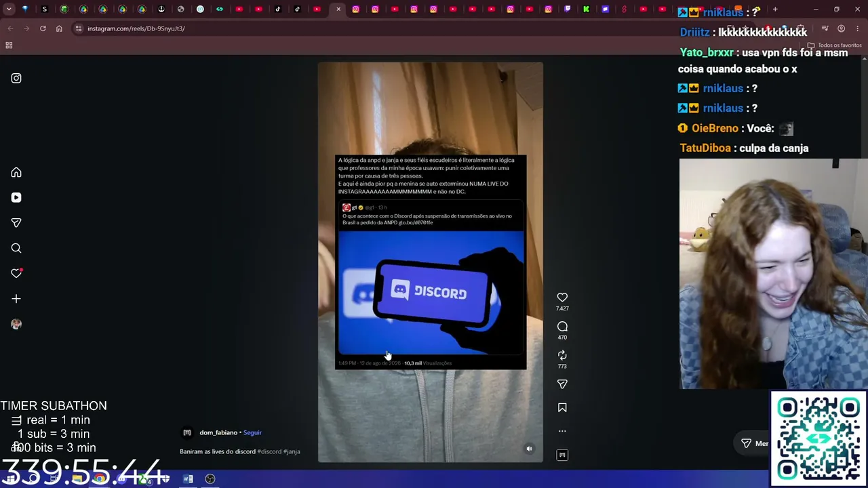The width and height of the screenshot is (868, 488).
Task: Follow dom_fabiano with the Seguir link
Action: click(x=252, y=432)
